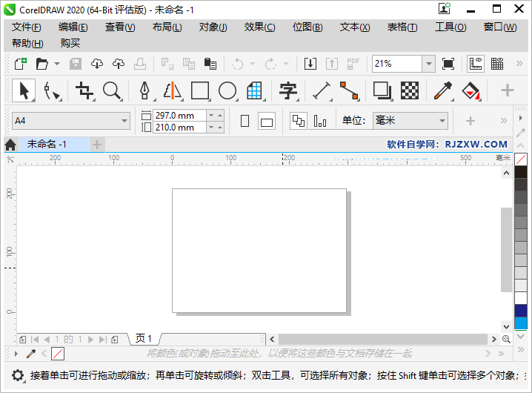Select the 页 1 page tab
This screenshot has width=532, height=393.
[144, 339]
